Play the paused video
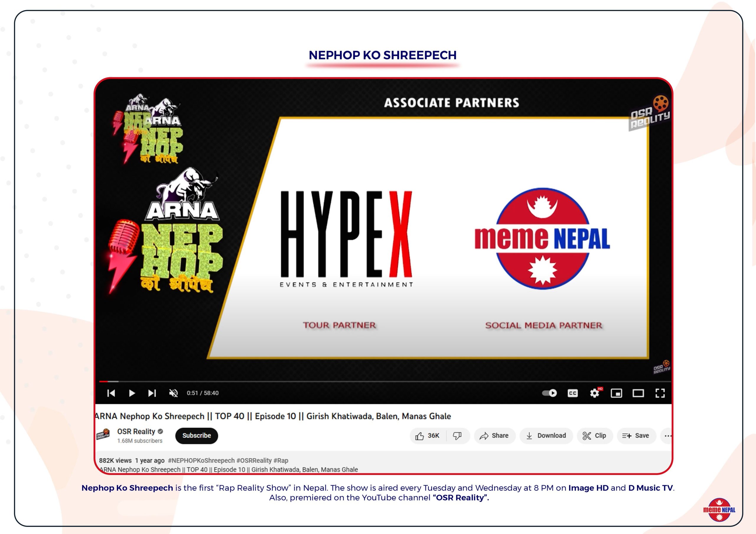756x534 pixels. (132, 393)
